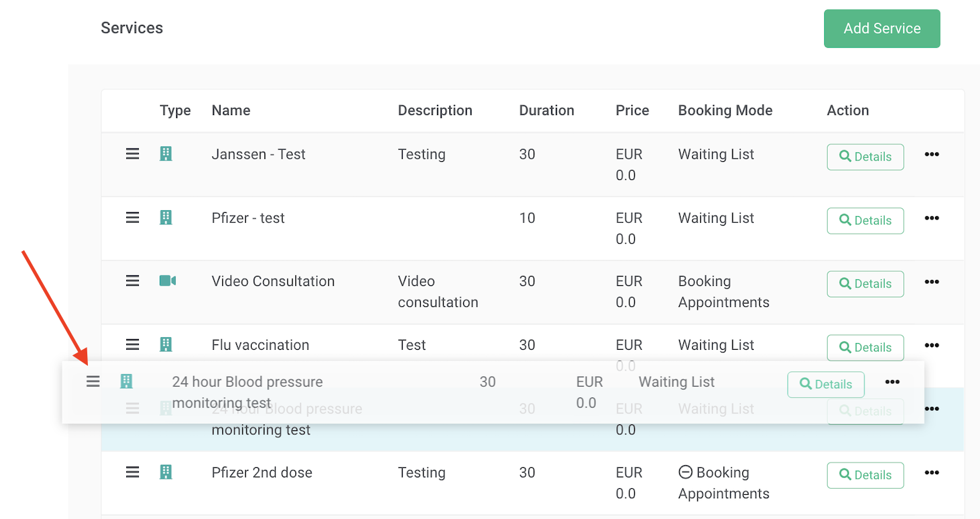Grab the drag handle for Pfizer 2nd dose
Image resolution: width=980 pixels, height=519 pixels.
click(133, 472)
